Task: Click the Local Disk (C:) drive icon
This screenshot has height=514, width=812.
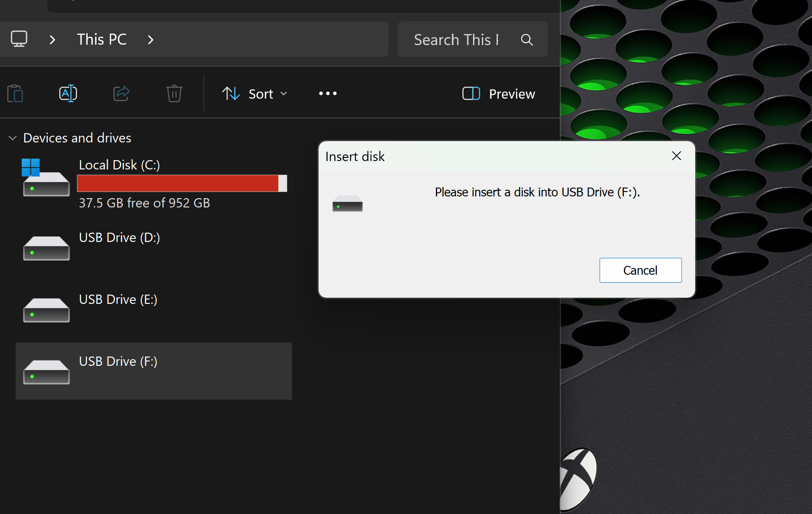Action: 46,177
